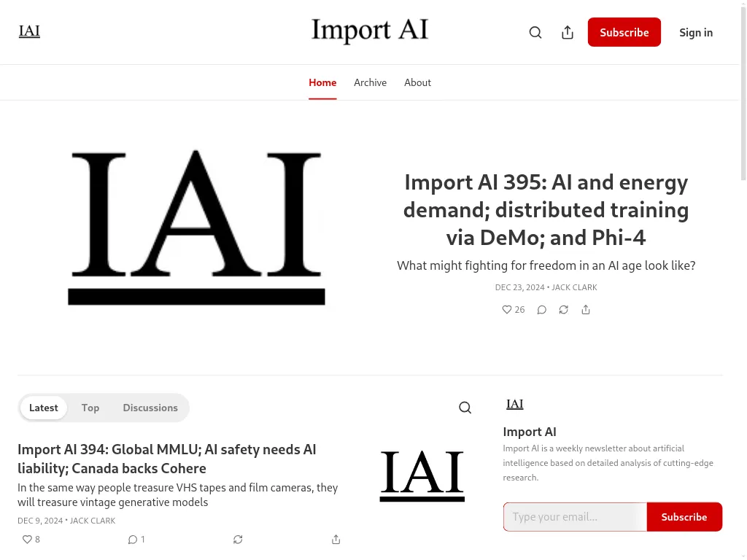Click the 'DEC 23, 2024 • JACK CLARK' byline
Image resolution: width=747 pixels, height=560 pixels.
pyautogui.click(x=546, y=287)
